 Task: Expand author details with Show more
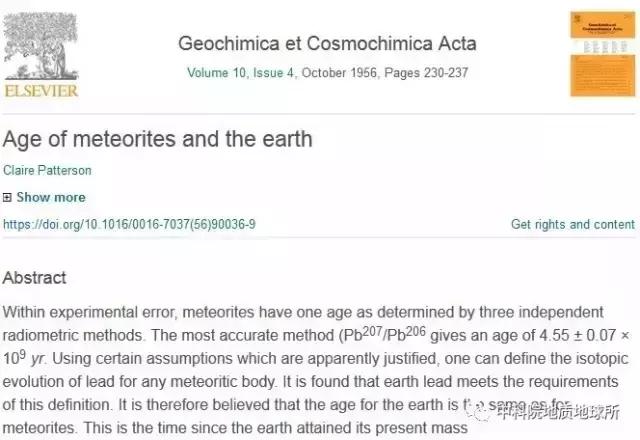(x=50, y=198)
